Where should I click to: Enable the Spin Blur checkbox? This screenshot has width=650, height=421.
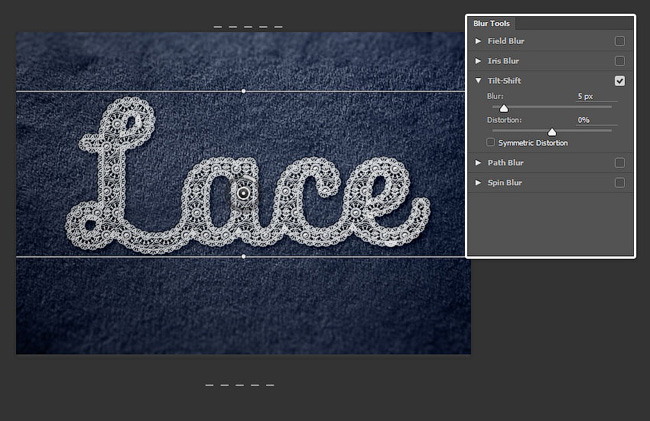click(620, 183)
